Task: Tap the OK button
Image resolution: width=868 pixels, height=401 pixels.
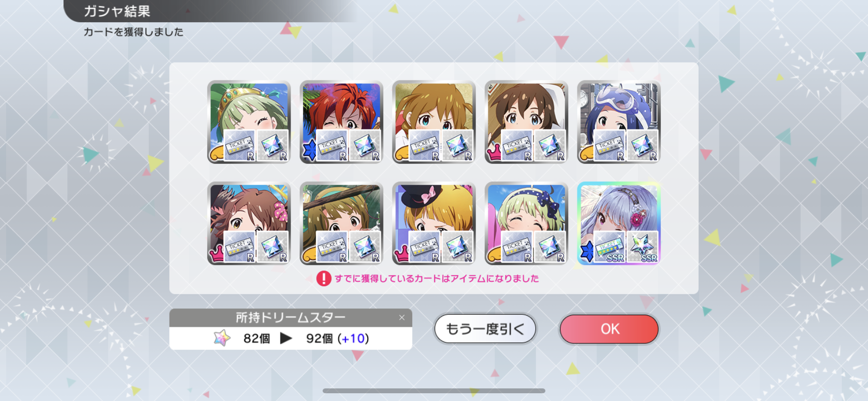Action: 609,329
